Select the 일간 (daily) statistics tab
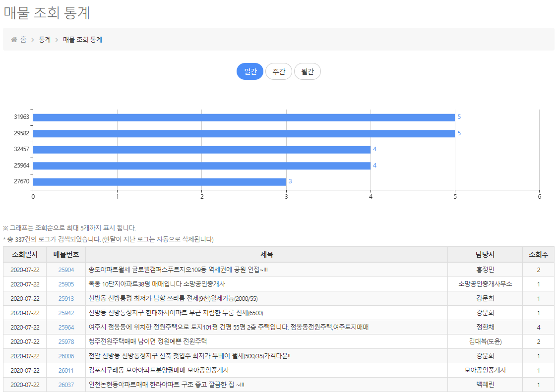The width and height of the screenshot is (558, 392). point(249,71)
